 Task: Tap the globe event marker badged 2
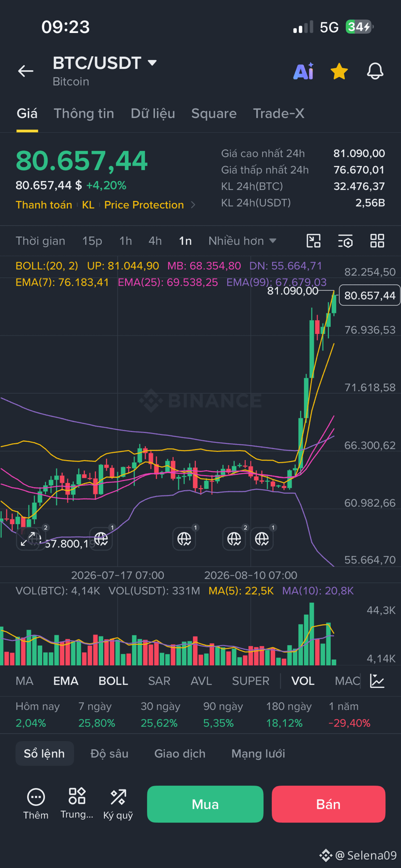(234, 539)
